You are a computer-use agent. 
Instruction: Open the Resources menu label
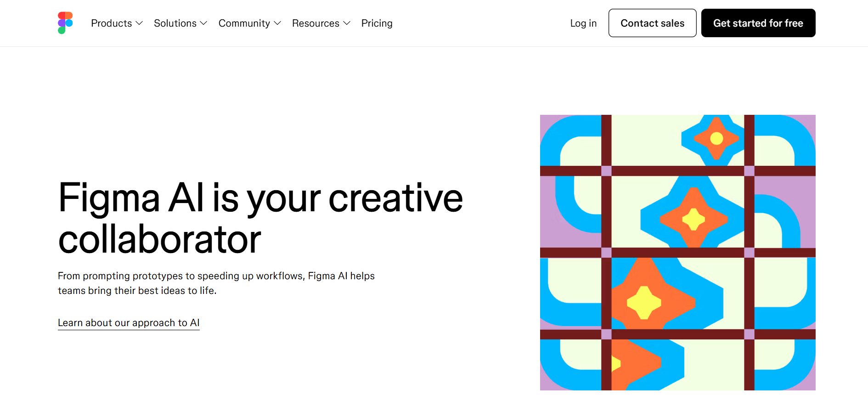[x=316, y=23]
